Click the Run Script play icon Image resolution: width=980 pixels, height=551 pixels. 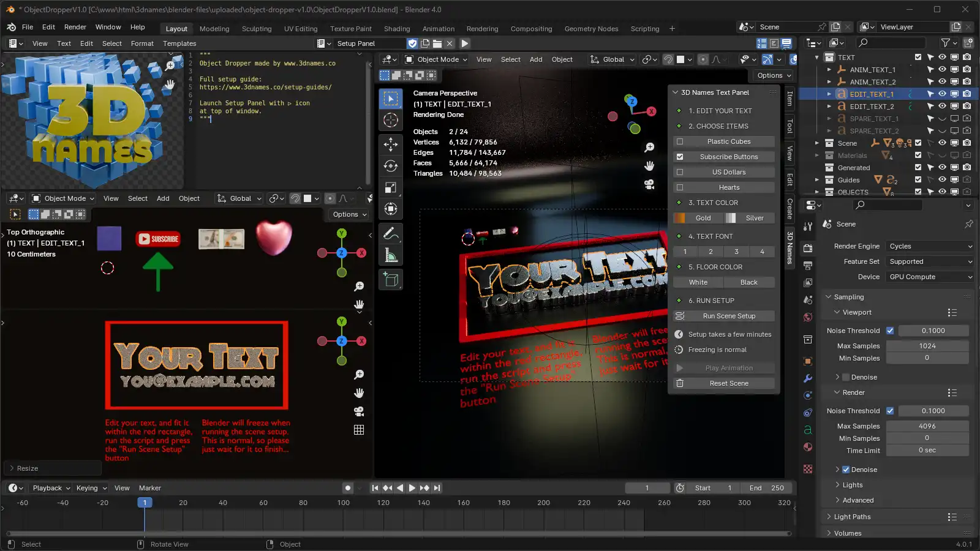465,43
